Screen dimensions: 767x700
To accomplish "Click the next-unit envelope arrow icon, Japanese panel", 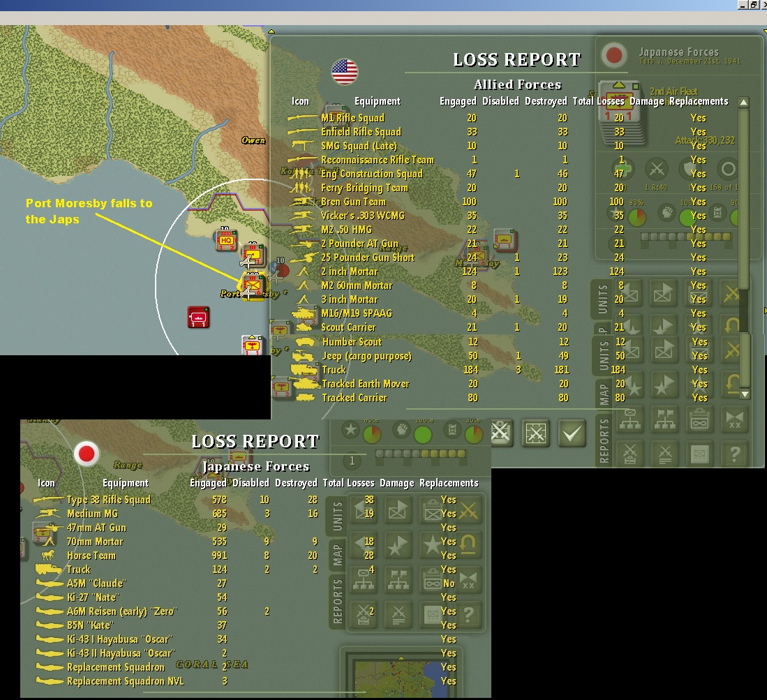I will [399, 511].
